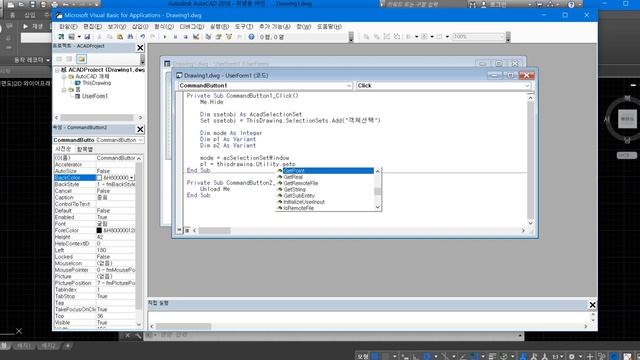Image resolution: width=640 pixels, height=360 pixels.
Task: Click the Find binoculars icon
Action: pos(130,37)
